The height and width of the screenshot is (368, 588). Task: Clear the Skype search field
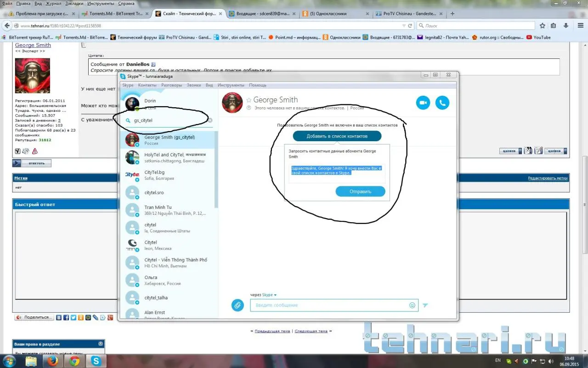[210, 121]
